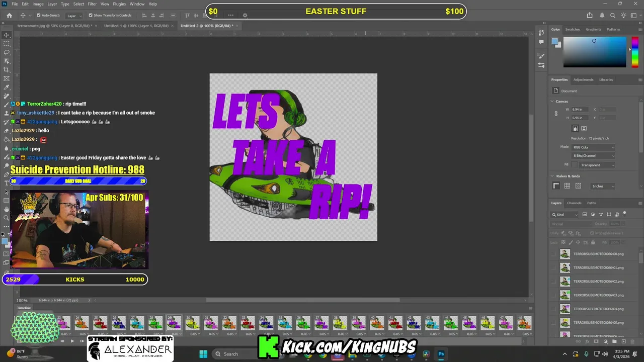Toggle visibility of TERRORSUBEMOTE00086401.png layer
The width and height of the screenshot is (644, 362).
[554, 267]
